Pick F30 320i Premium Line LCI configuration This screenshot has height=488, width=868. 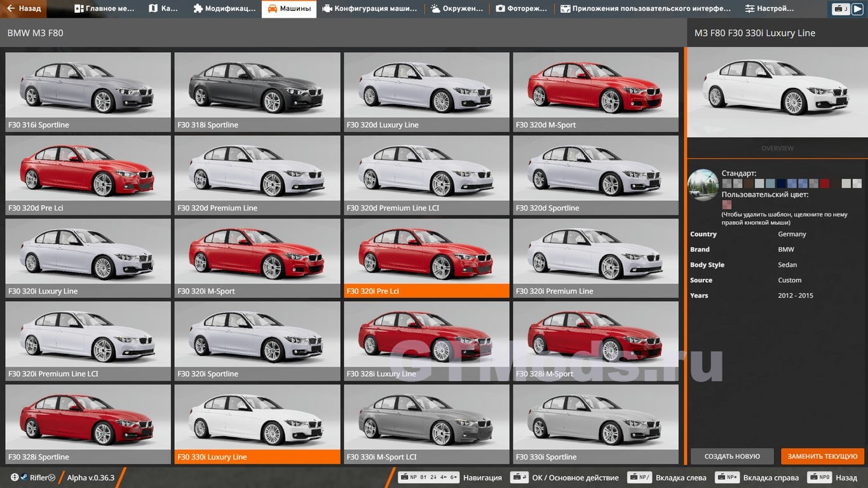(88, 341)
